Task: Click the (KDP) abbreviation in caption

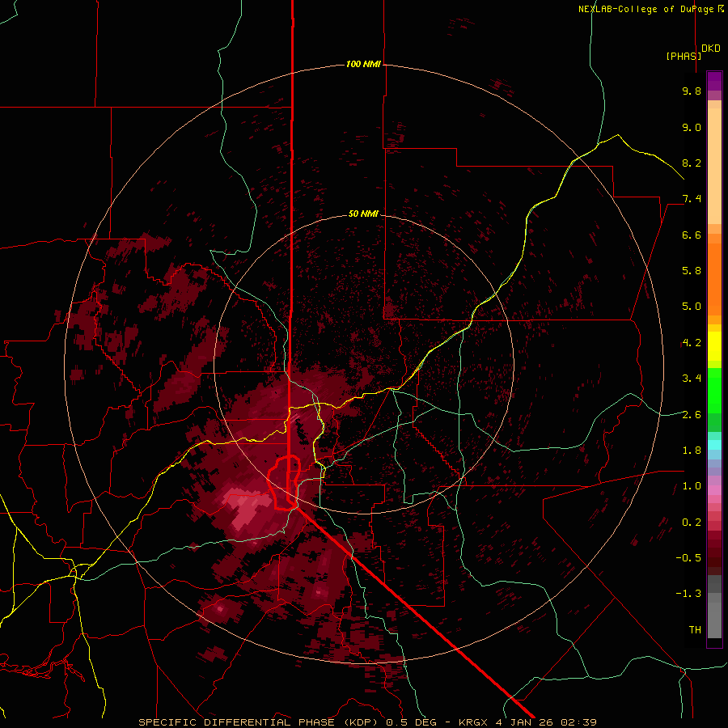Action: [360, 722]
